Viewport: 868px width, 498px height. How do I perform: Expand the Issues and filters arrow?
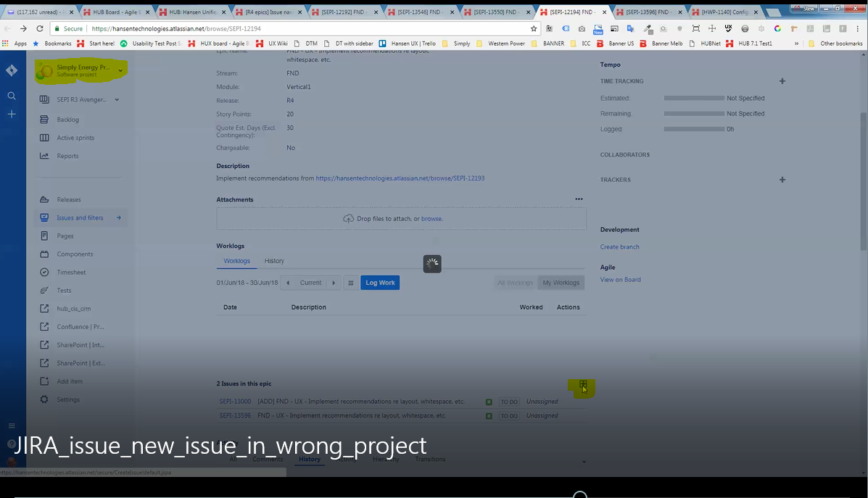[118, 218]
